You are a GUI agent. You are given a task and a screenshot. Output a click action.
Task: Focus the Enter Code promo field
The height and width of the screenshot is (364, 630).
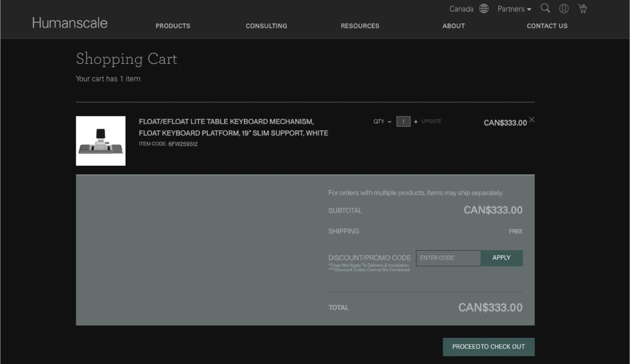pos(448,258)
